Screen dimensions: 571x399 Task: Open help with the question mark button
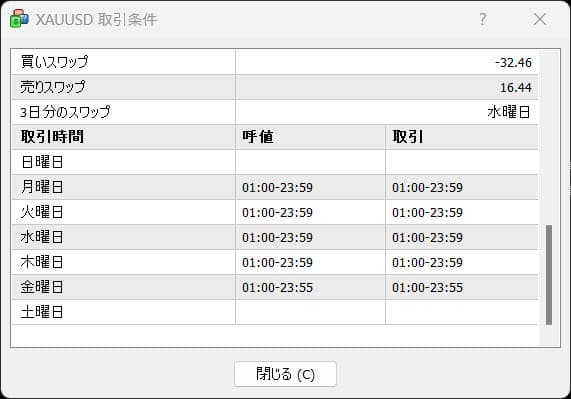[483, 19]
